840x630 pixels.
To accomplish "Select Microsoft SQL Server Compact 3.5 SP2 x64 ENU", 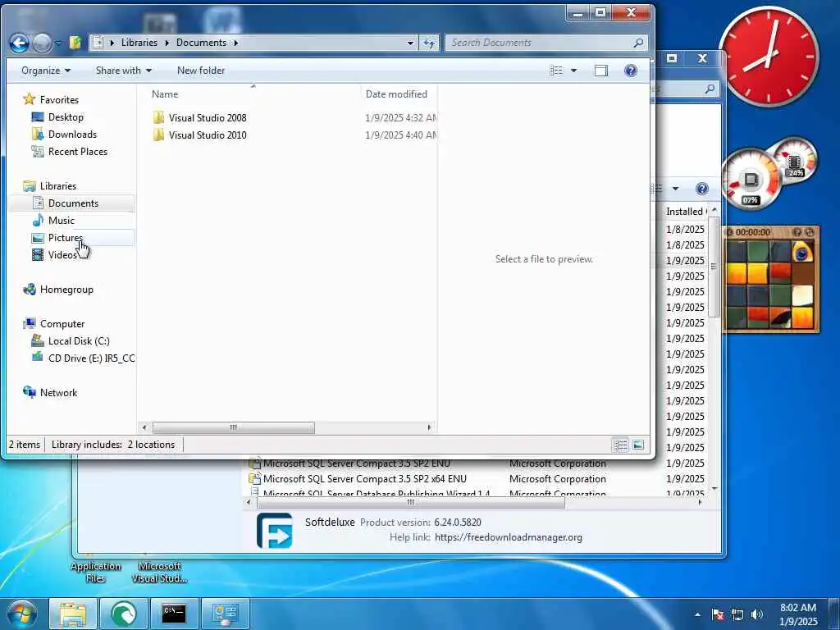I will click(x=365, y=479).
